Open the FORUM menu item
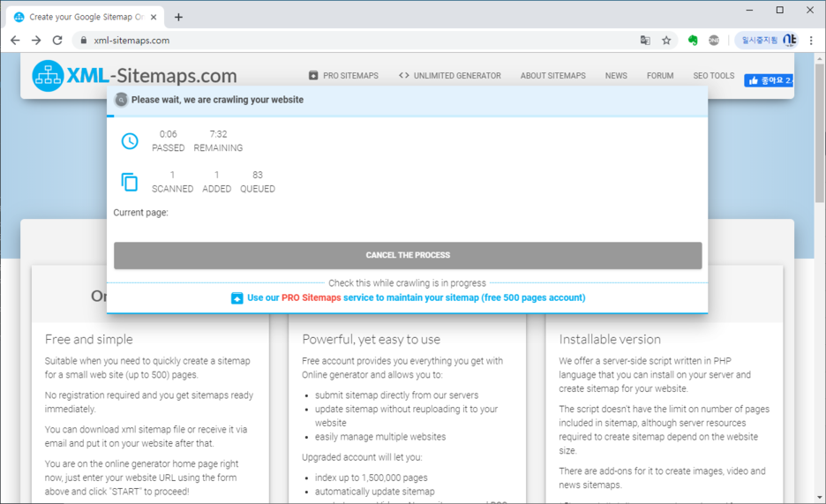Screen dimensions: 826x504 660,75
